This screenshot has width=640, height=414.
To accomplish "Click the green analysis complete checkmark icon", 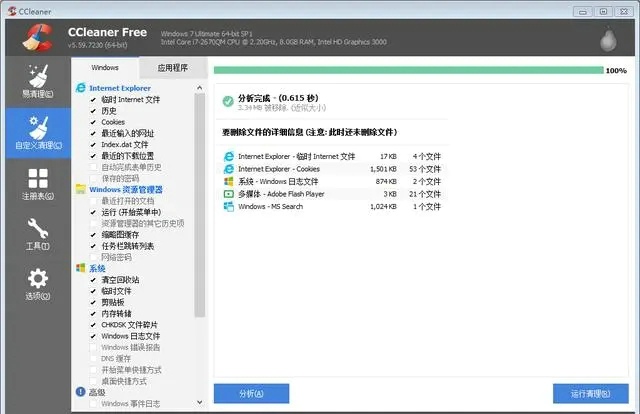I will (228, 101).
